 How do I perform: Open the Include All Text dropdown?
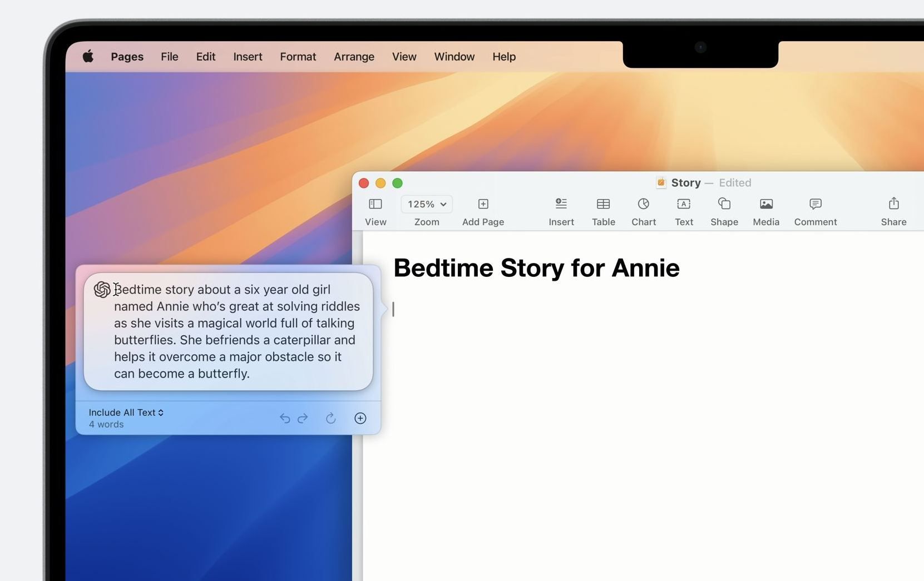point(126,412)
